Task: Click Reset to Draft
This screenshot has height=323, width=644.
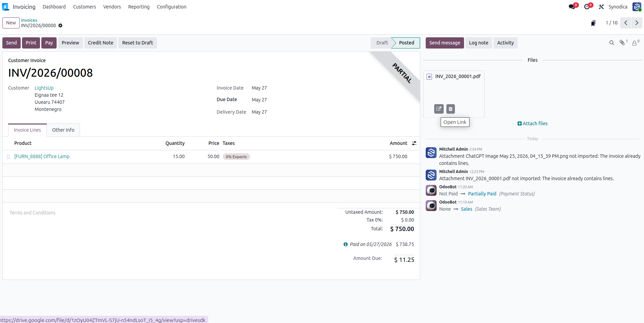Action: click(138, 43)
